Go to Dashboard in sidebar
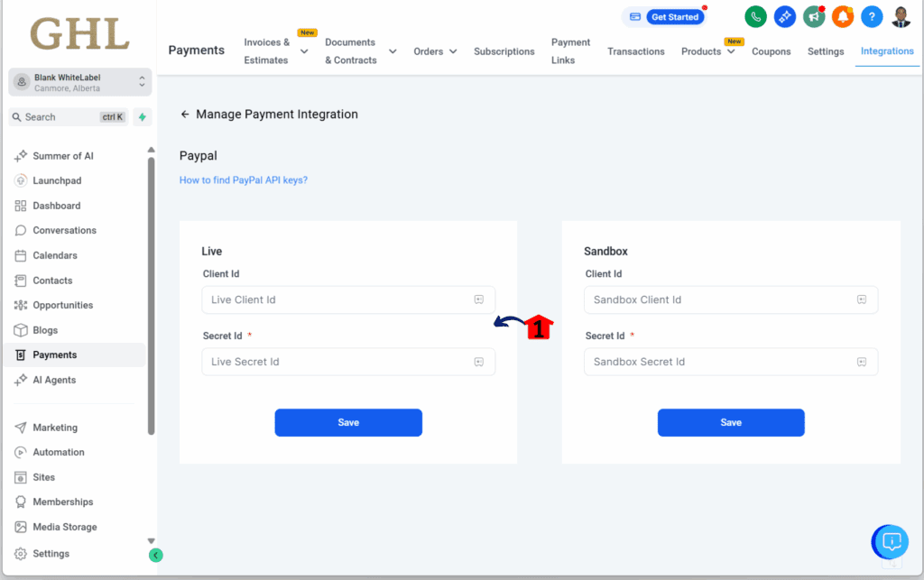Viewport: 924px width, 580px height. [56, 206]
